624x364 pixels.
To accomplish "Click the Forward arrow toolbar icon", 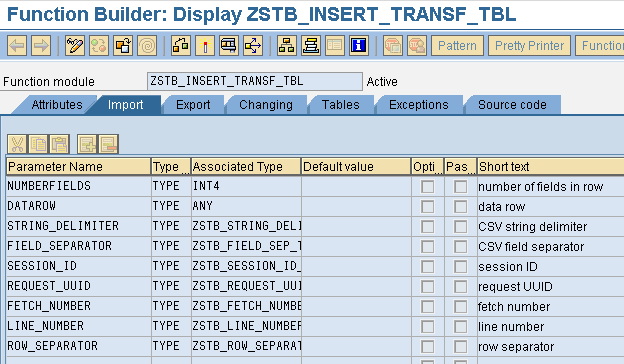I will 41,45.
